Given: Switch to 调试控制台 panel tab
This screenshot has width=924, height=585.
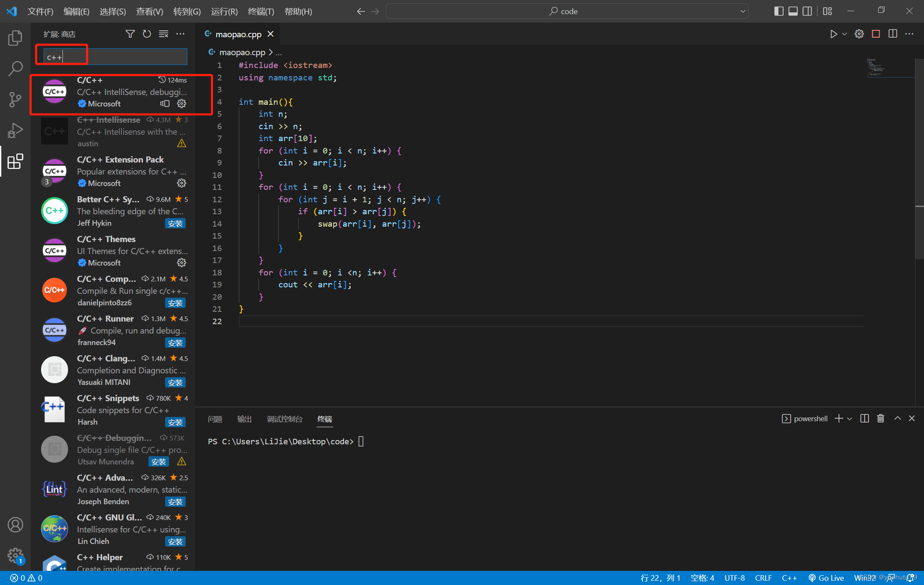Looking at the screenshot, I should [x=284, y=419].
